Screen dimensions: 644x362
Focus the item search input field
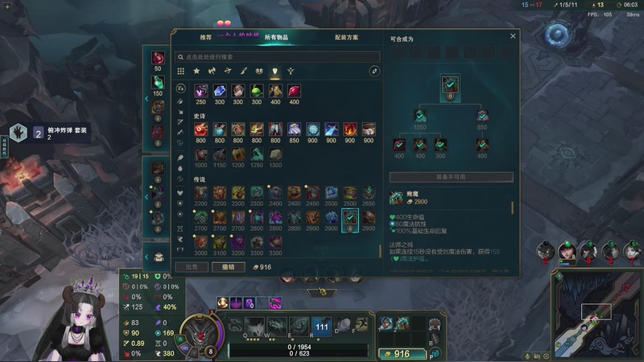(277, 57)
